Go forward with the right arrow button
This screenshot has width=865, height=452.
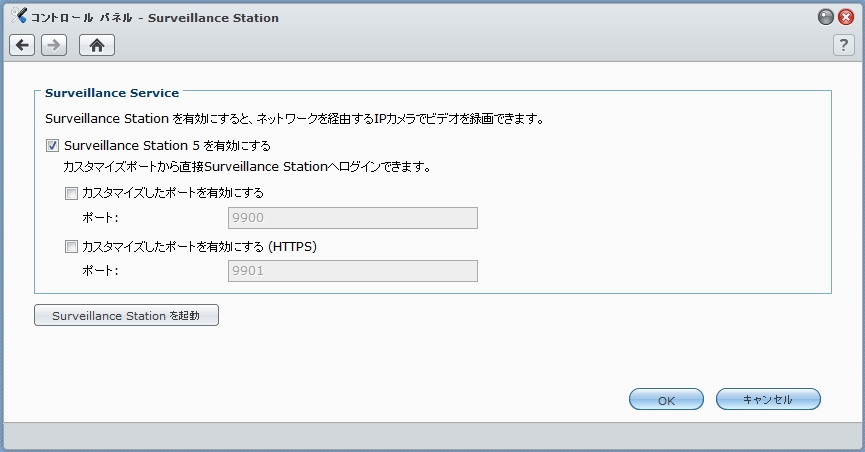[x=54, y=45]
